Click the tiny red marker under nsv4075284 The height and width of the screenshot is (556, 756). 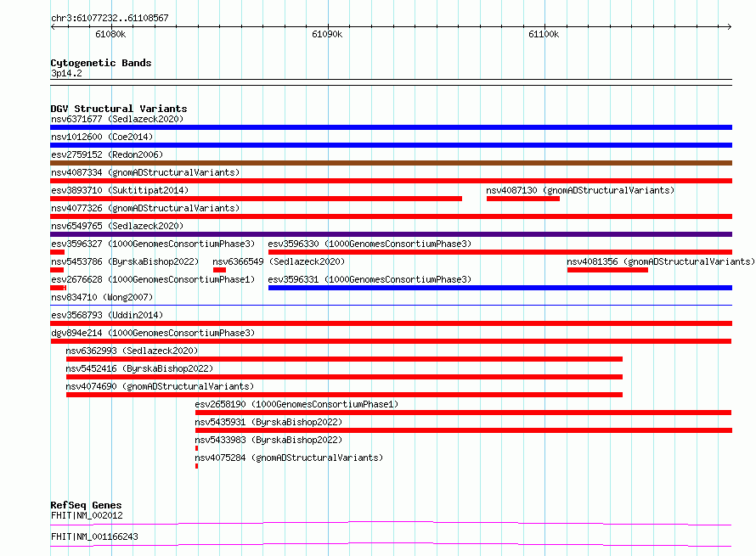[x=197, y=466]
